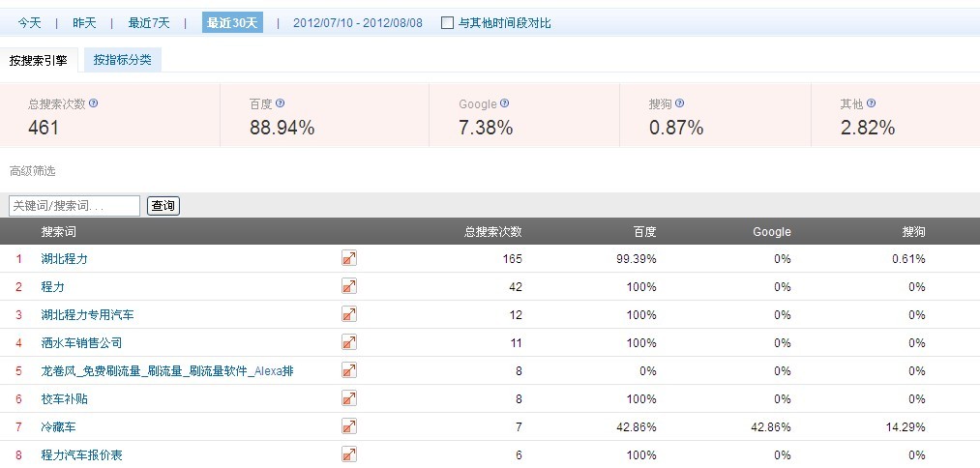Select 最近7天 time range
Image resolution: width=980 pixels, height=468 pixels.
149,23
